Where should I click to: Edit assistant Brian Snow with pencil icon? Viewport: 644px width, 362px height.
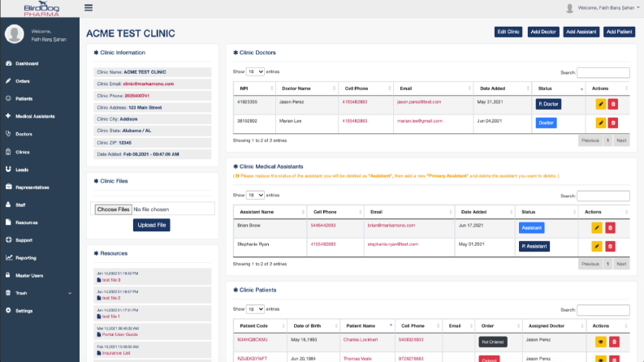(x=597, y=228)
